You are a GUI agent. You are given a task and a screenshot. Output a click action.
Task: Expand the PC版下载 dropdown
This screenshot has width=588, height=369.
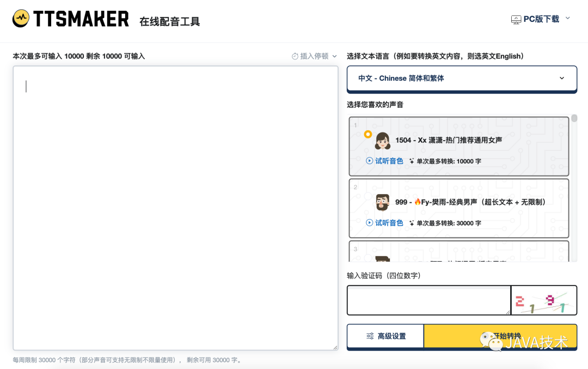pos(567,17)
